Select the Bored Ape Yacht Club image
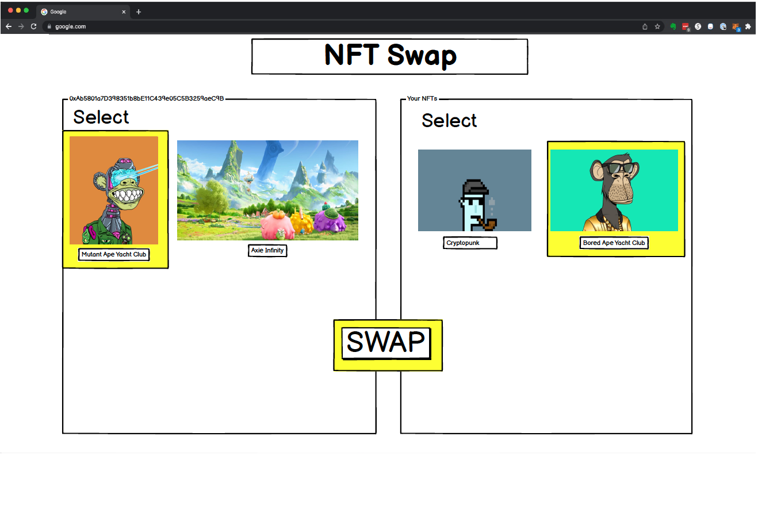 point(614,190)
